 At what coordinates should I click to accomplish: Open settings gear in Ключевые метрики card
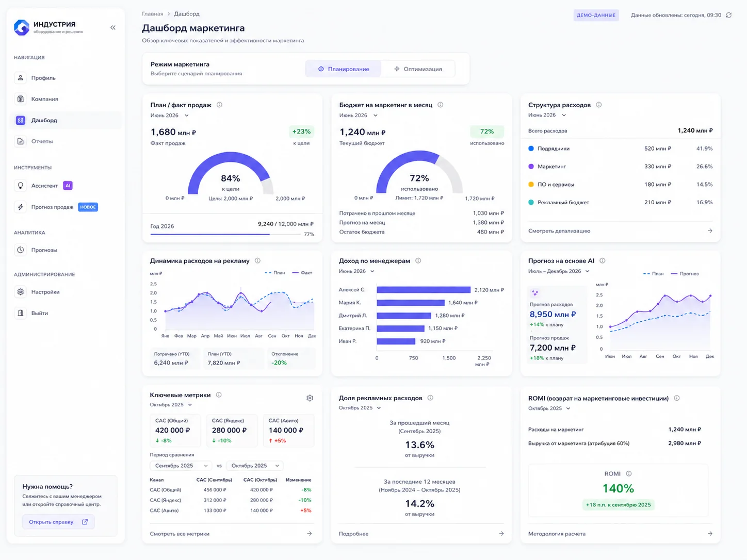coord(310,398)
